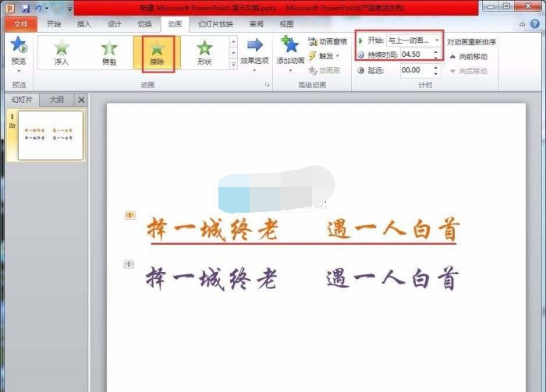The width and height of the screenshot is (546, 392).
Task: Click the 持续时间 duration input field
Action: point(413,55)
